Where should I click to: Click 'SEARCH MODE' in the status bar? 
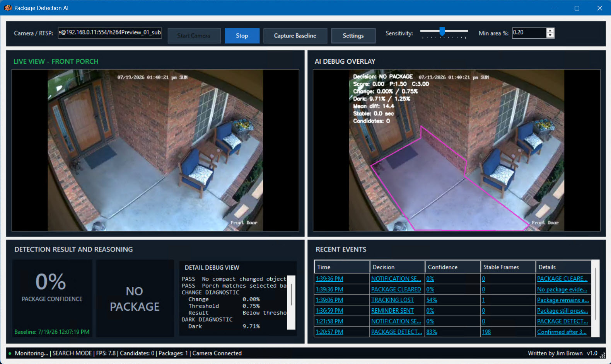click(x=72, y=353)
